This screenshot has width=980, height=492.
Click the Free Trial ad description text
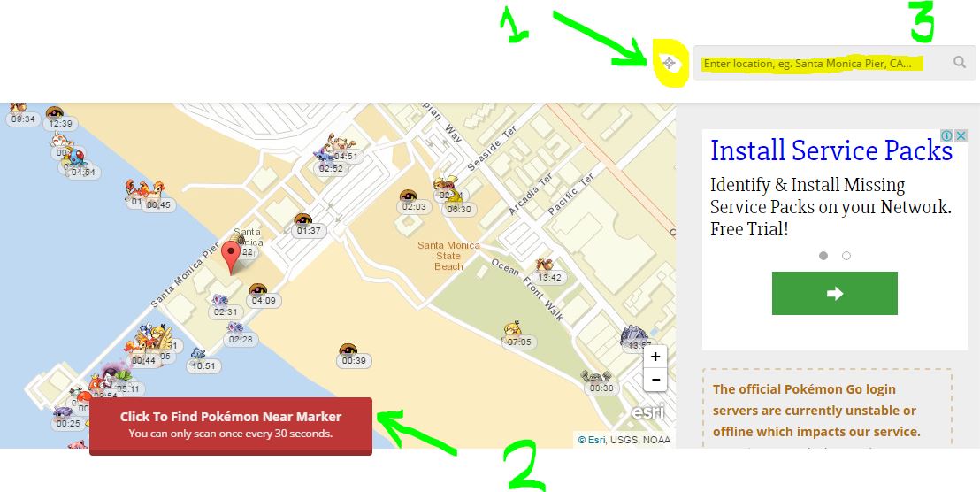(831, 207)
